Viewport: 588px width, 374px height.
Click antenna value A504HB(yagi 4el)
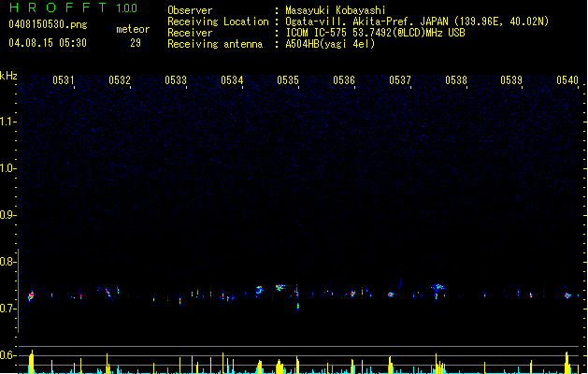pos(330,44)
